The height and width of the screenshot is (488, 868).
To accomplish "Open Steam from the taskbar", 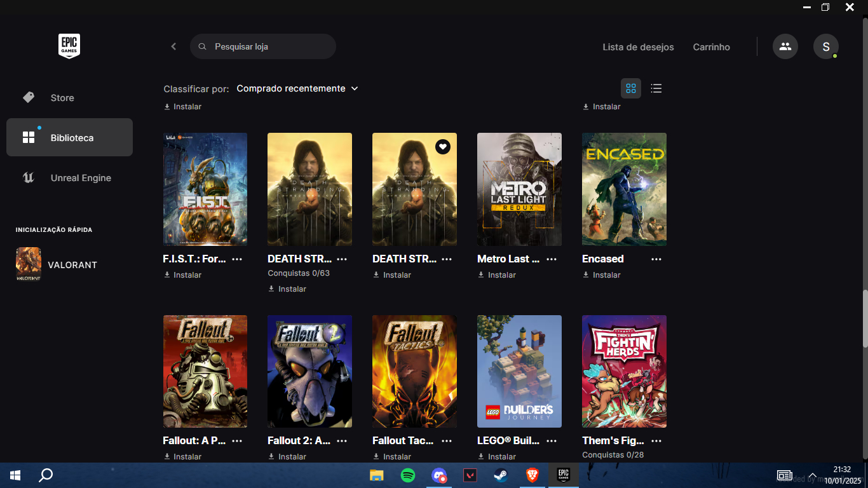I will (501, 475).
